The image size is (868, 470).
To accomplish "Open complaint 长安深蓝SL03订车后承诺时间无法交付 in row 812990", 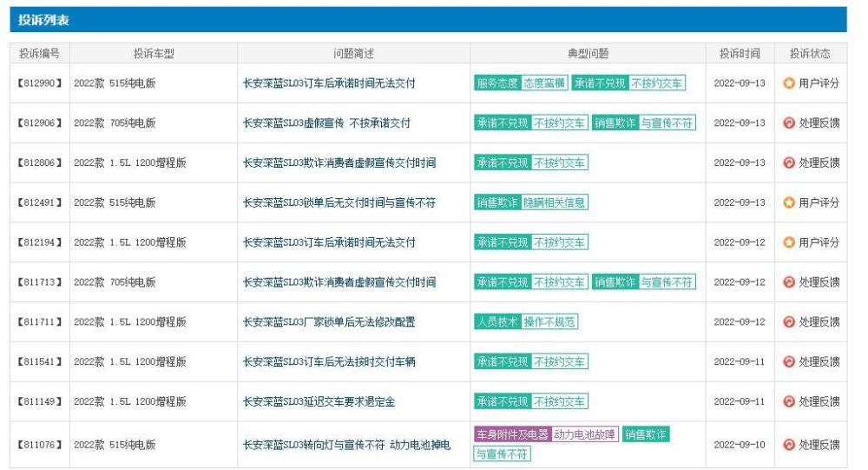I will tap(329, 83).
